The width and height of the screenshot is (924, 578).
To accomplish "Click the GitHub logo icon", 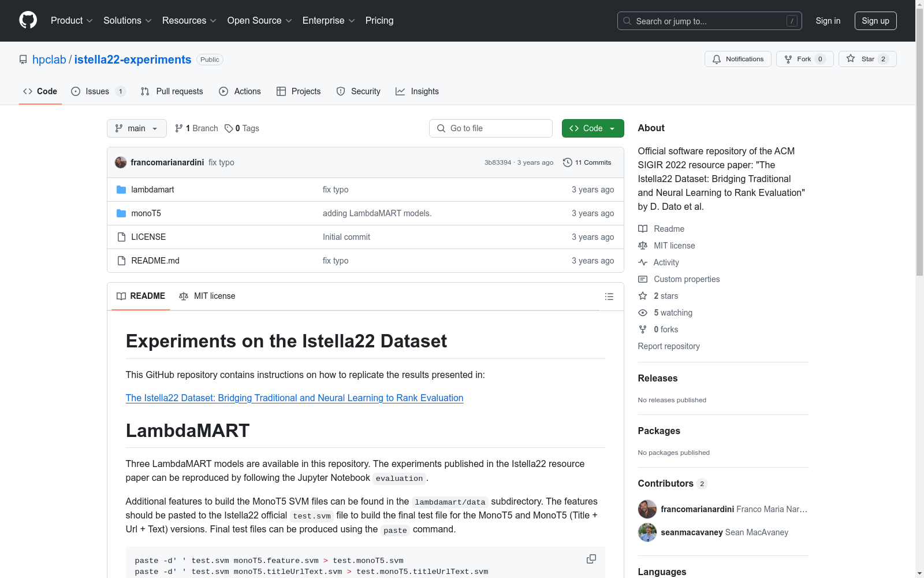I will (28, 20).
